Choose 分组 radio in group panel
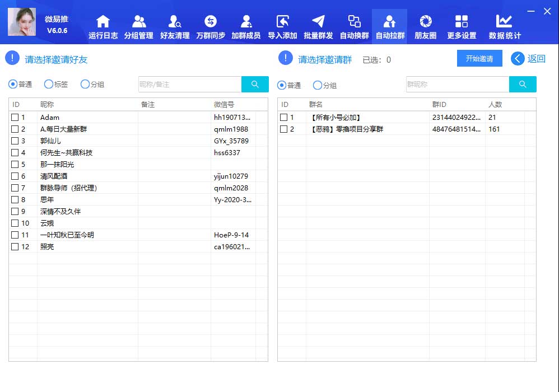Viewport: 559px width, 392px height. coord(318,85)
